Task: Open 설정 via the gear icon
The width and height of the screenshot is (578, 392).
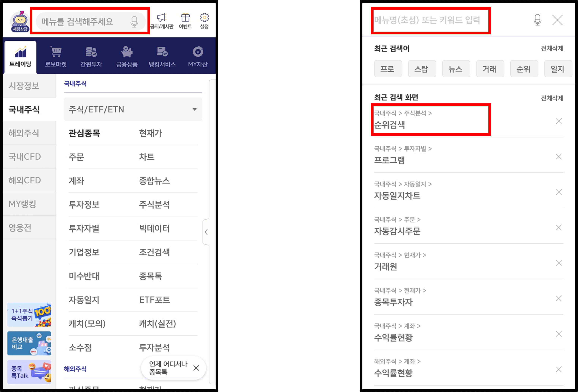Action: tap(204, 20)
